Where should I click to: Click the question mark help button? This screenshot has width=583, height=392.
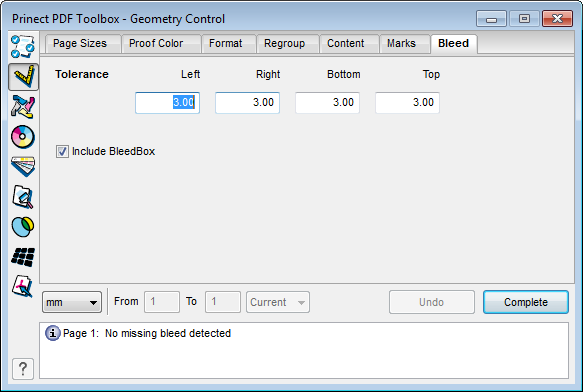(23, 369)
